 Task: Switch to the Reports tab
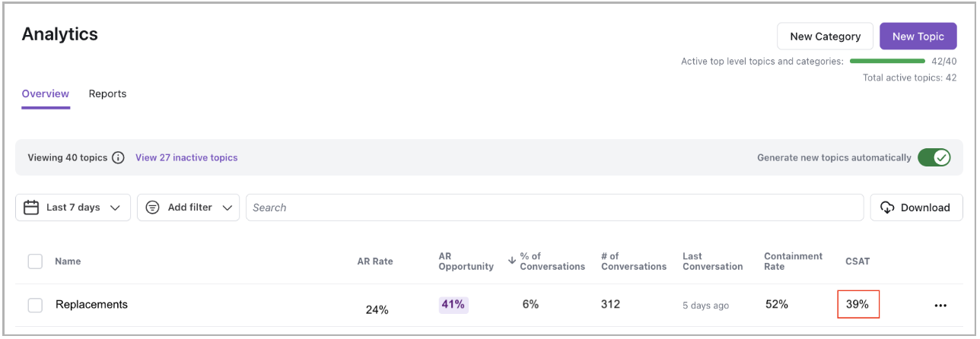click(x=107, y=94)
